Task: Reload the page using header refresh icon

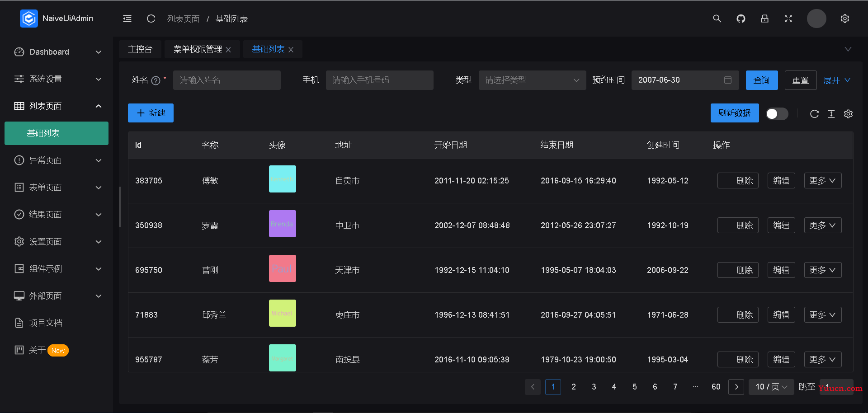Action: (x=151, y=19)
